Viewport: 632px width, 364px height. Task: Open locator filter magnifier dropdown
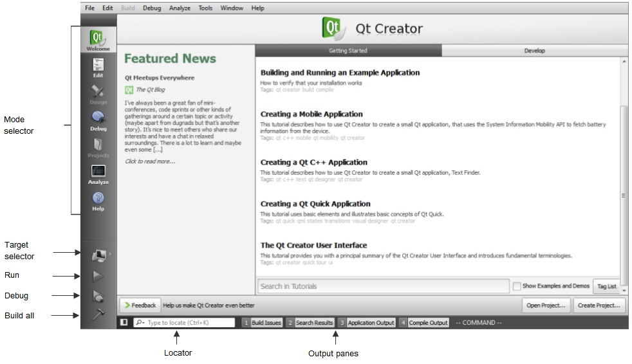[x=140, y=323]
